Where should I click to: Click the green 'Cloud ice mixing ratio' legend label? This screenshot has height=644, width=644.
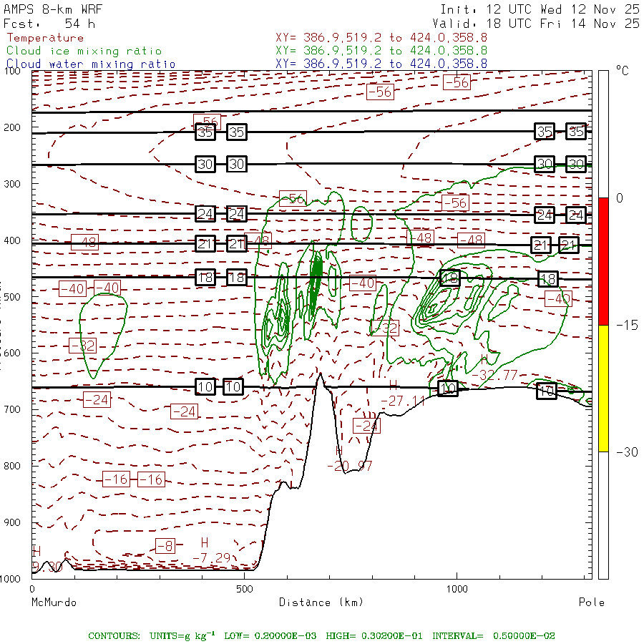84,51
